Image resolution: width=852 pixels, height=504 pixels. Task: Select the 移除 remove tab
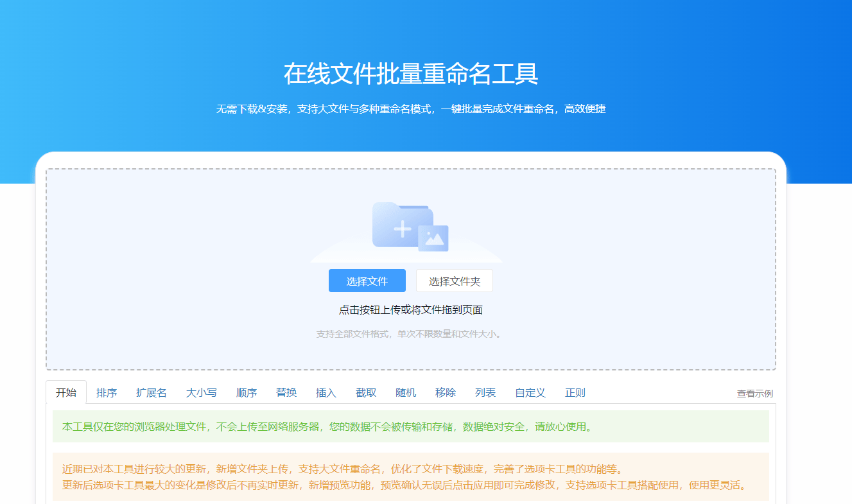click(x=445, y=392)
